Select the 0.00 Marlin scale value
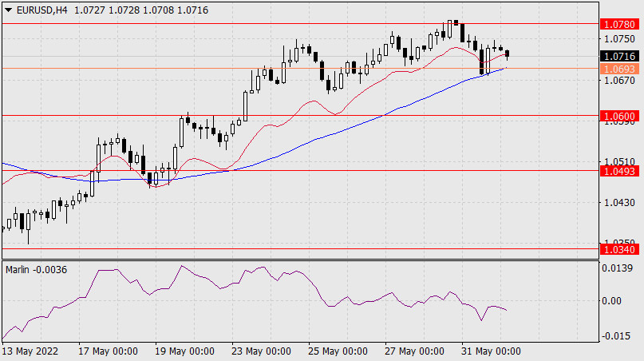 pos(611,301)
